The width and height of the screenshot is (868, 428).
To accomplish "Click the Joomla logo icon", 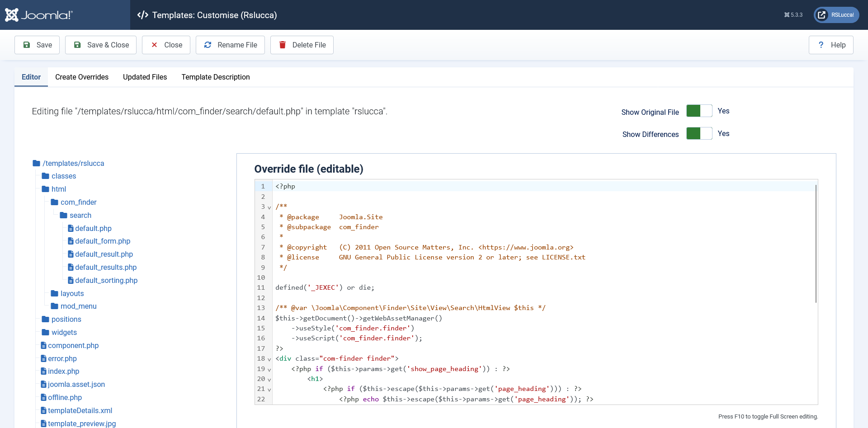I will [x=12, y=15].
